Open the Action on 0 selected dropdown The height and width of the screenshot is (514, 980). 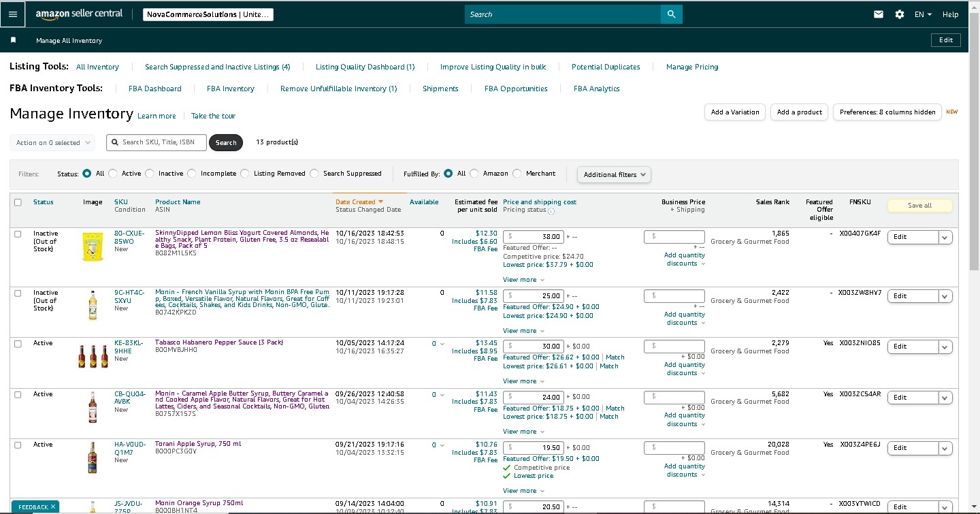pos(52,143)
